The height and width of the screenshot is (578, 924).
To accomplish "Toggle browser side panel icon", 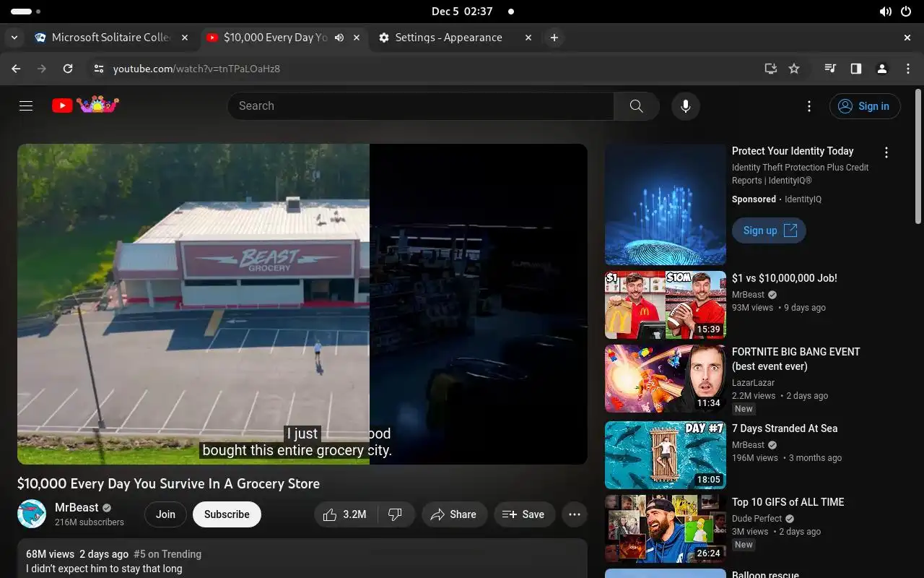I will click(x=856, y=69).
